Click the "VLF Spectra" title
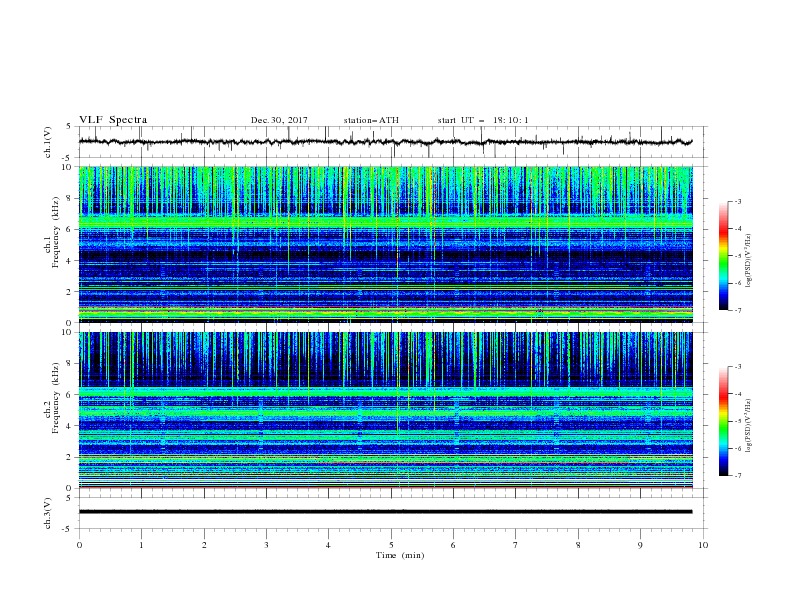 [x=113, y=120]
